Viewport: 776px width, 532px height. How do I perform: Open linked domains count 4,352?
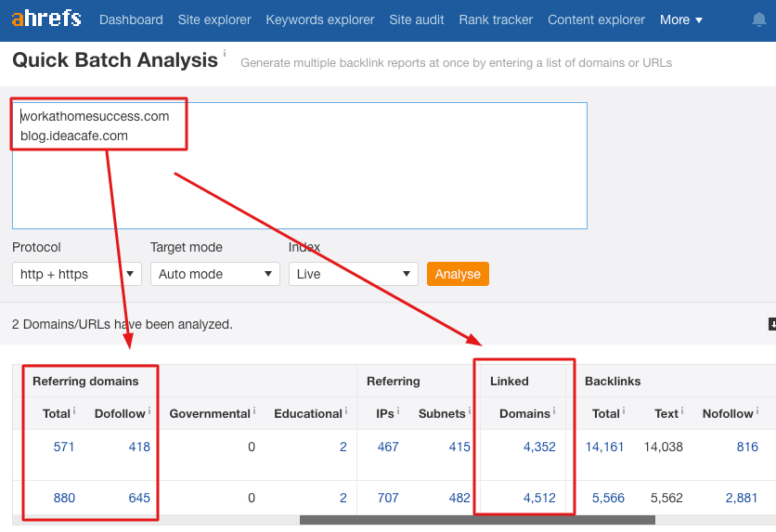(x=539, y=447)
